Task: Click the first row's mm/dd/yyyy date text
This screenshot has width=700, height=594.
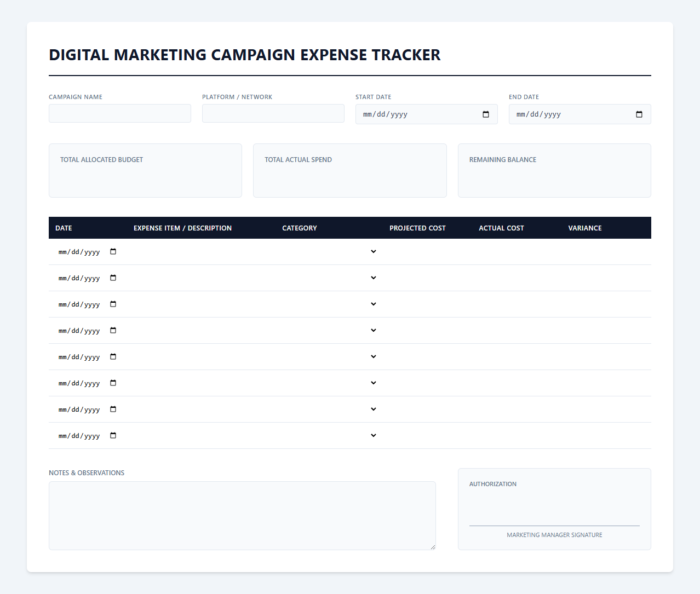Action: tap(79, 252)
